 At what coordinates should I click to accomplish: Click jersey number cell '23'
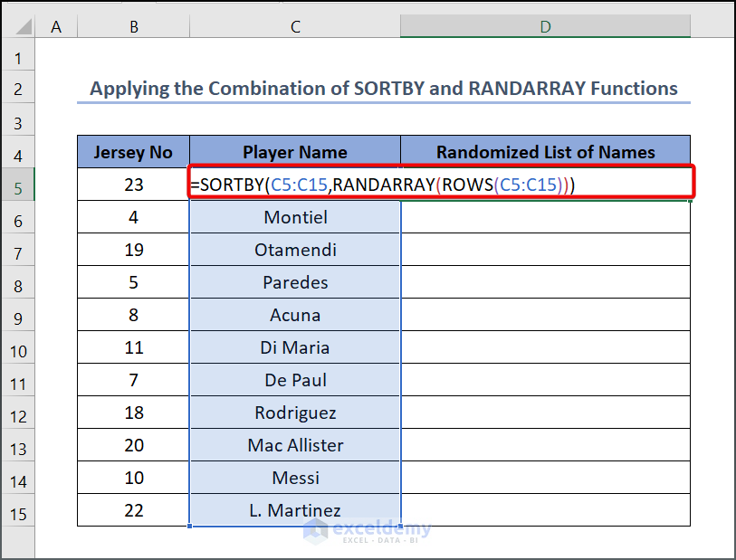(x=134, y=185)
